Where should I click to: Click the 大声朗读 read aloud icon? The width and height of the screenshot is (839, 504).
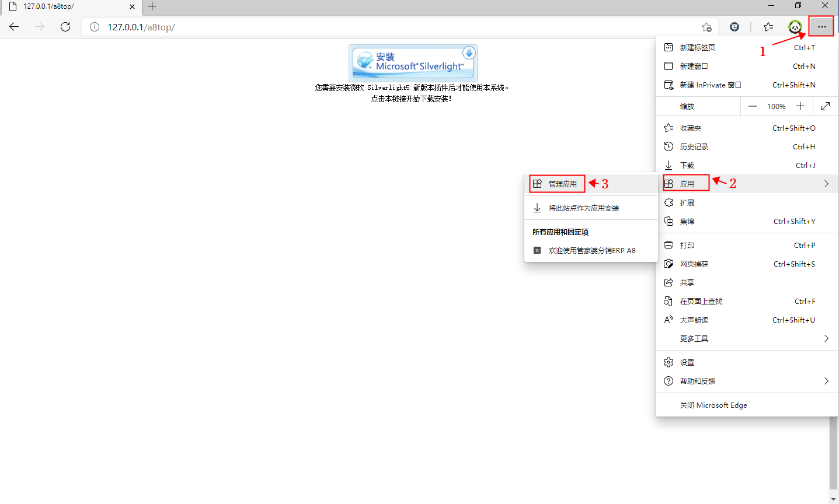(x=669, y=320)
